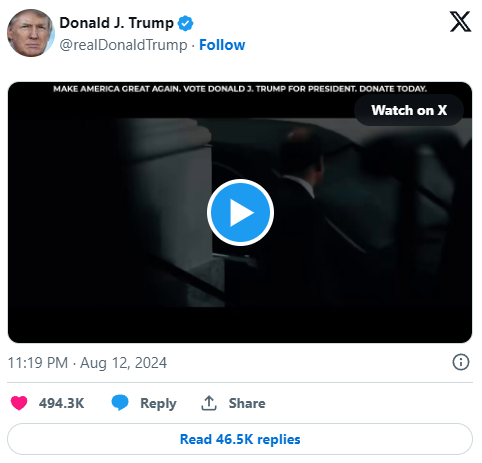Click the blue verified badge
482x463 pixels.
coord(185,23)
